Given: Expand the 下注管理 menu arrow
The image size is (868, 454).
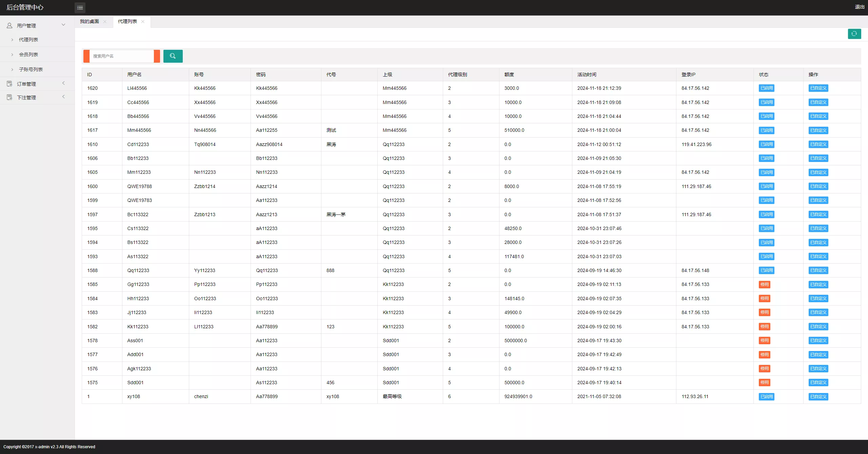Looking at the screenshot, I should (63, 97).
